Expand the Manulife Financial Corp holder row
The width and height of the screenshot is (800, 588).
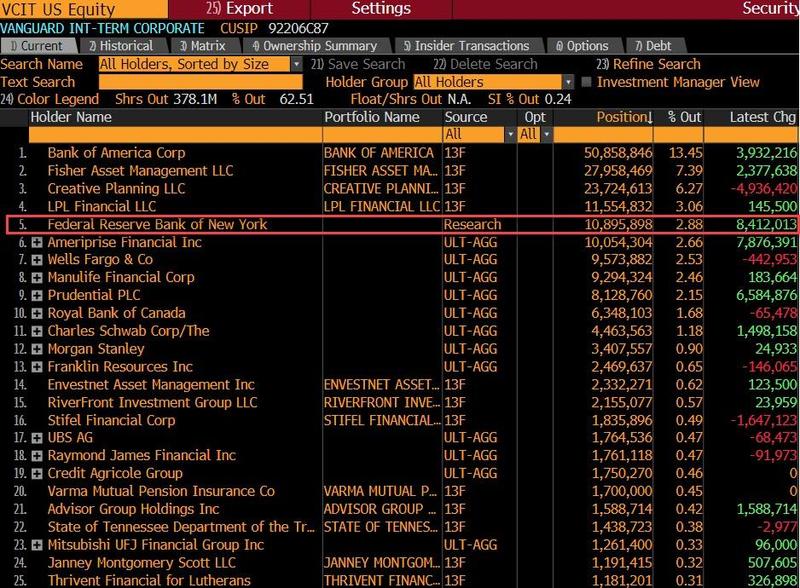[x=37, y=278]
